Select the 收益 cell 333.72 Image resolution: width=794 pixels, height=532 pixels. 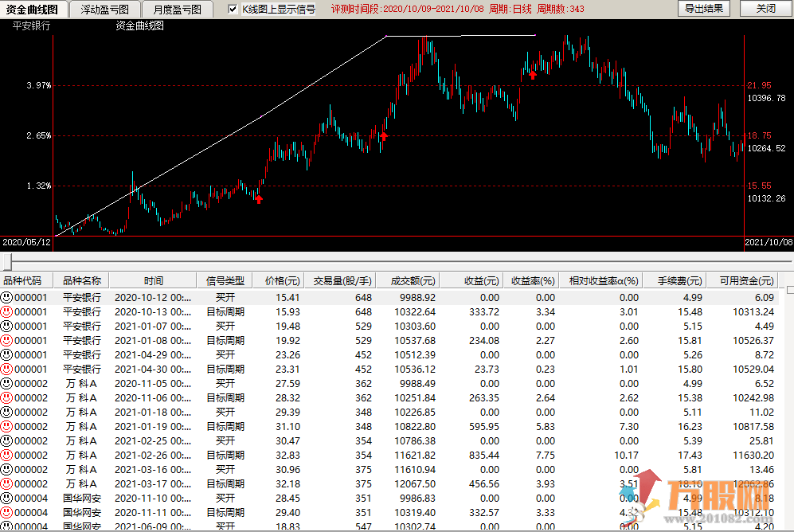(483, 312)
